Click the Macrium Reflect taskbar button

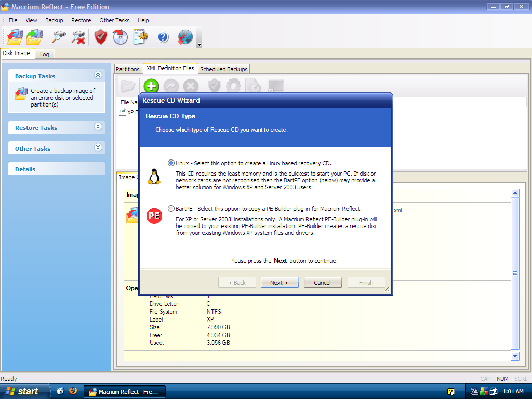(125, 392)
